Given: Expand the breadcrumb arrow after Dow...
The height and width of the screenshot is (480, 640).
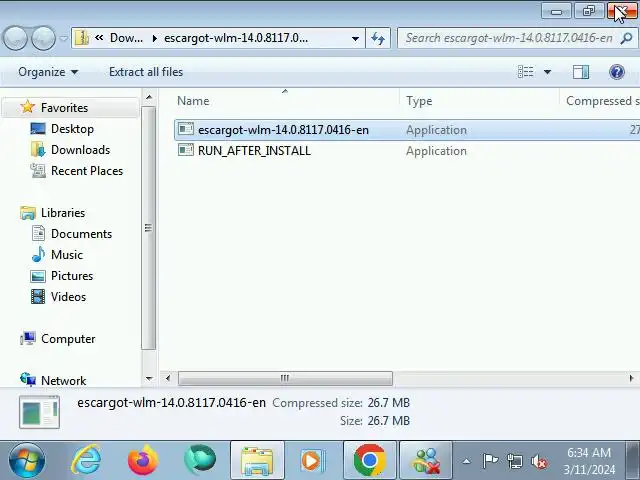Looking at the screenshot, I should pyautogui.click(x=154, y=39).
